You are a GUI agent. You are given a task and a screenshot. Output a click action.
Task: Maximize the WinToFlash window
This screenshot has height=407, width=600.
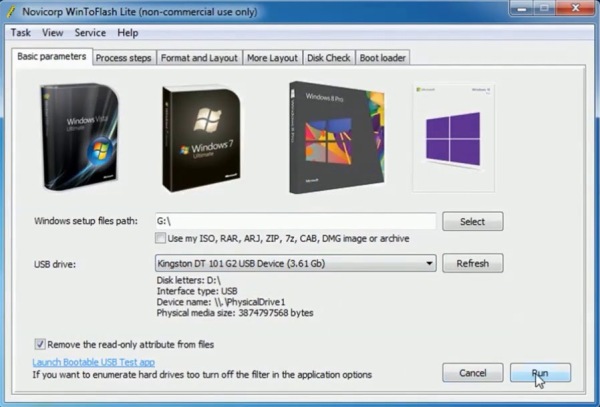tap(544, 8)
